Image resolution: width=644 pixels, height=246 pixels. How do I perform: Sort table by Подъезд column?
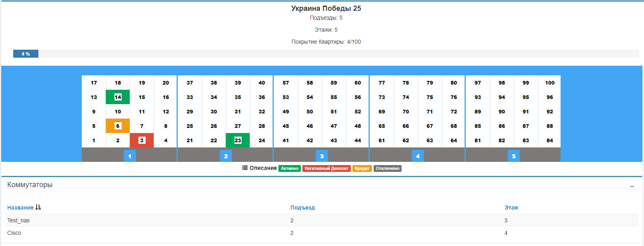pyautogui.click(x=302, y=208)
